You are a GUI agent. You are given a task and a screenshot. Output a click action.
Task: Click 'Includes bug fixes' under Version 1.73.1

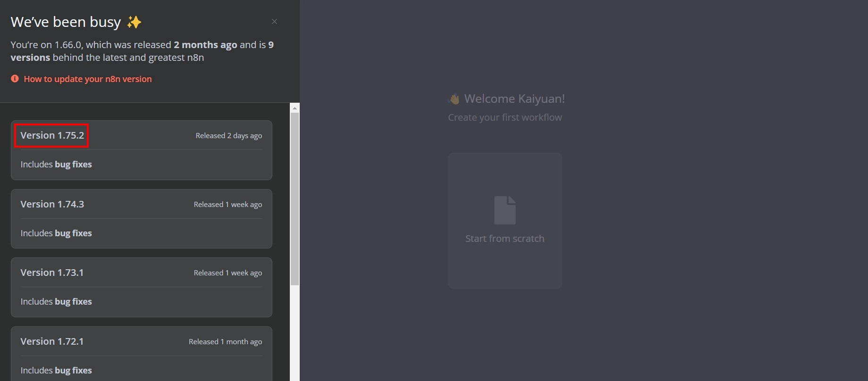[x=56, y=302]
